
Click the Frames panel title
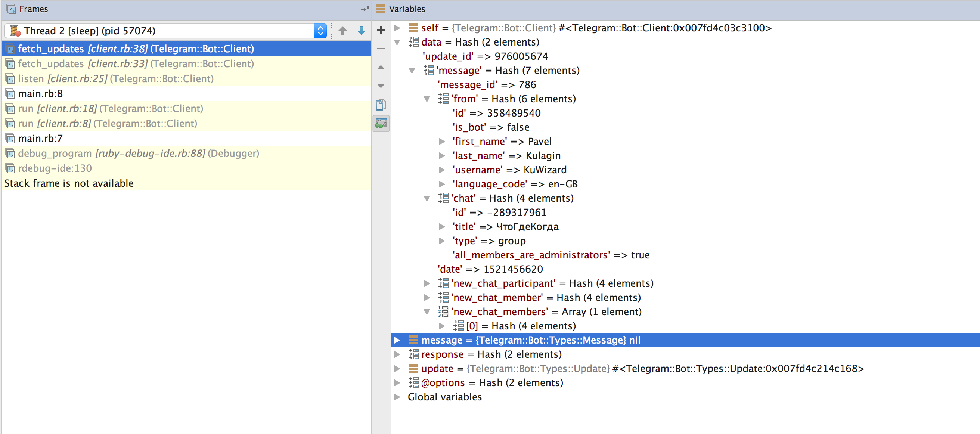point(34,9)
